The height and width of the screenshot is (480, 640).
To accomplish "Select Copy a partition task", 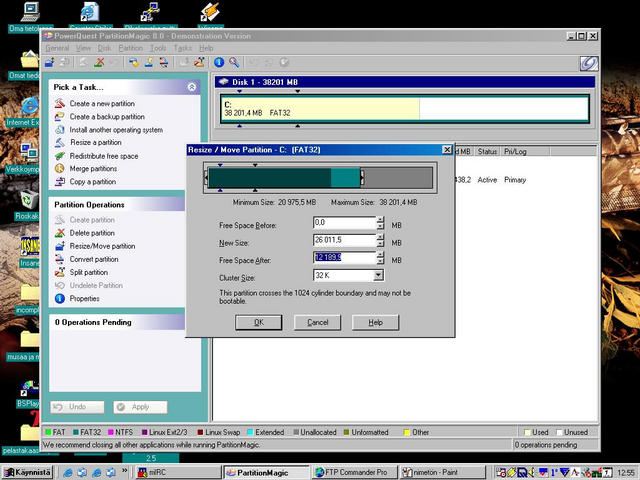I will (x=93, y=182).
